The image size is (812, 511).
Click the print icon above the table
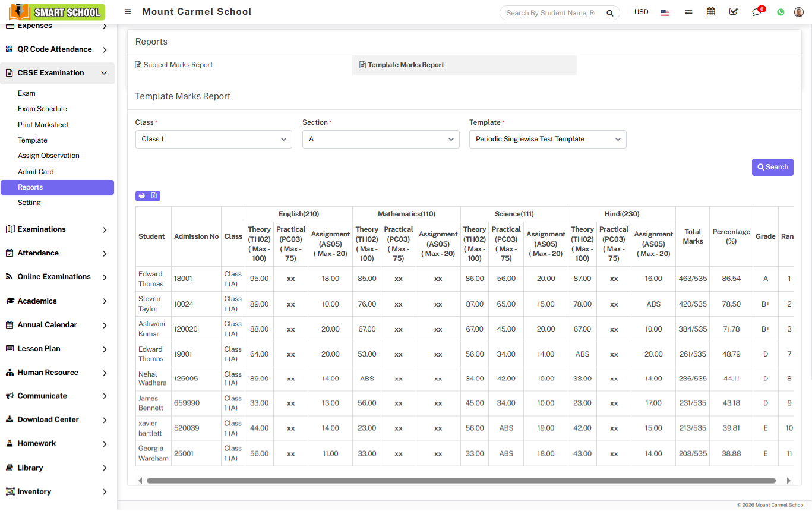coord(141,195)
